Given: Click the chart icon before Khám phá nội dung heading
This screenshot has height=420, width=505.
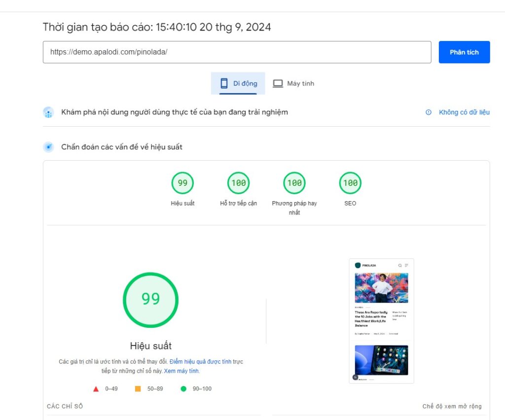Looking at the screenshot, I should point(48,112).
